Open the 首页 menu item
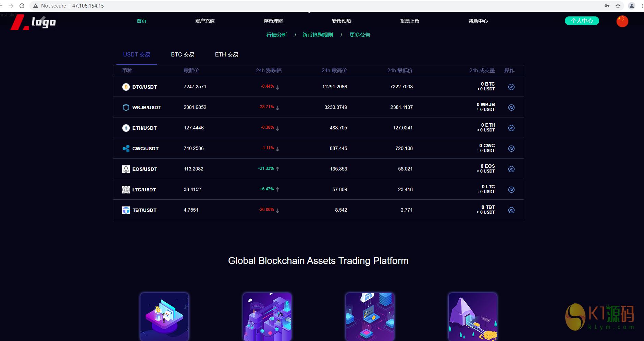 (x=141, y=21)
